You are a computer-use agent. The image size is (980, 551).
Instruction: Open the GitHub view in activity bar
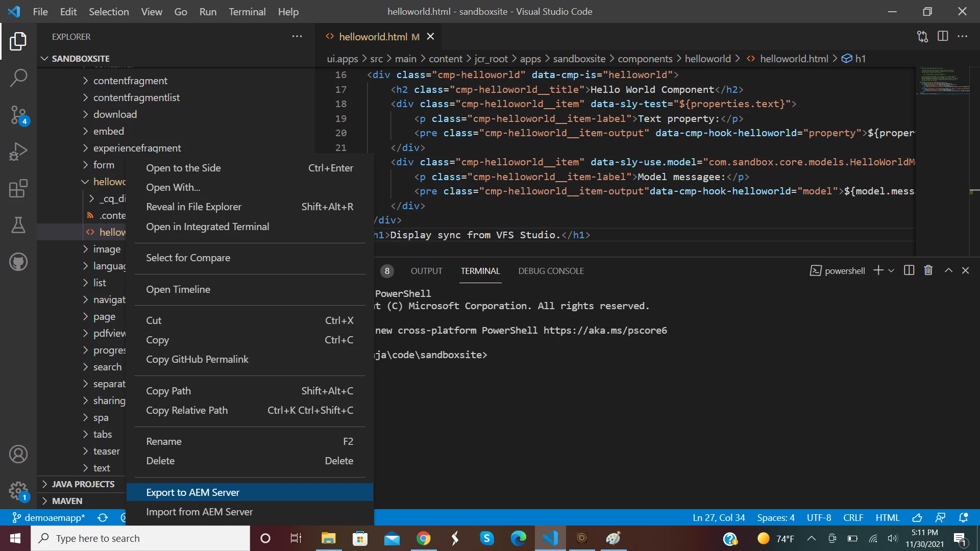(18, 262)
